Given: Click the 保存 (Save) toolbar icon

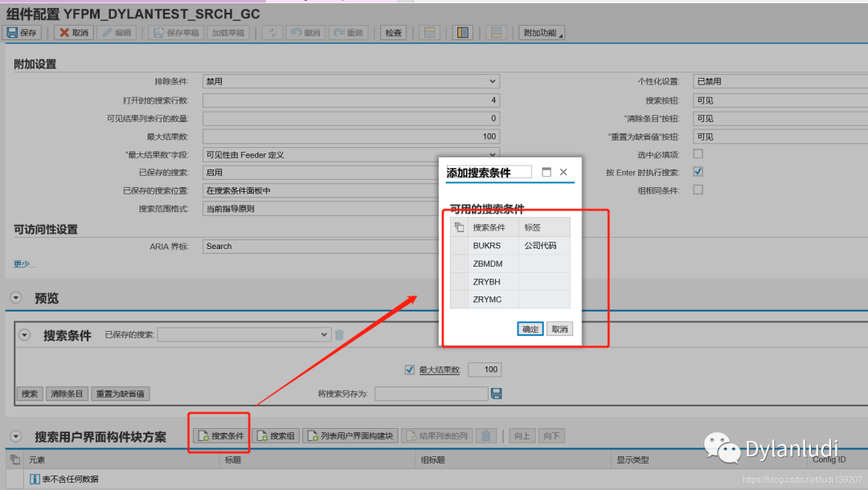Looking at the screenshot, I should pyautogui.click(x=22, y=32).
